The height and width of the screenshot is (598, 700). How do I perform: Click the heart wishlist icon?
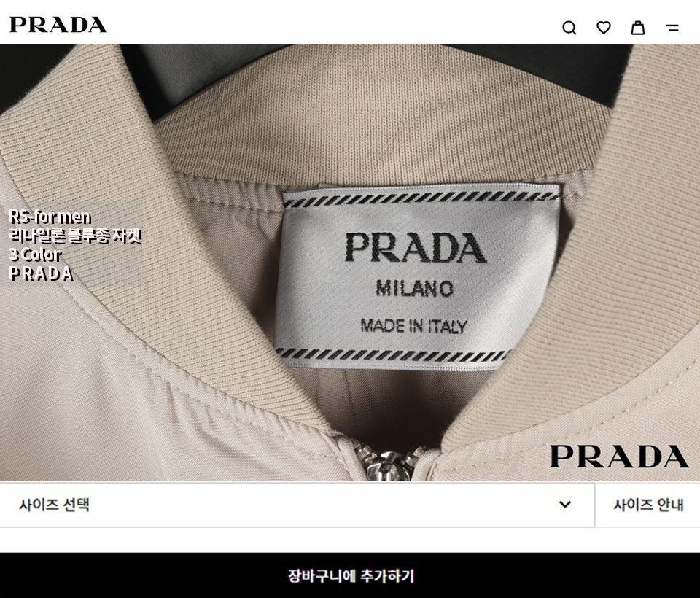tap(604, 28)
